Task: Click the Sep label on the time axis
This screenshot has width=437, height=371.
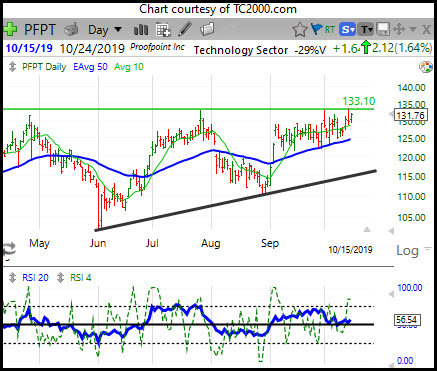Action: (x=270, y=243)
